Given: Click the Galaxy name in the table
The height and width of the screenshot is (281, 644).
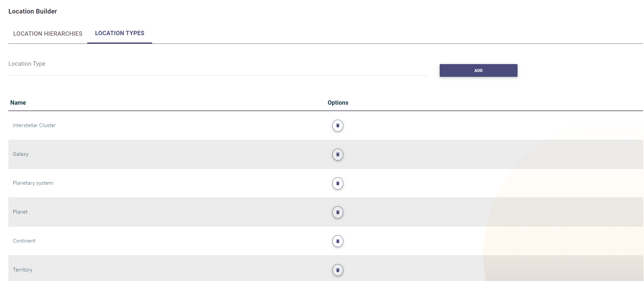Looking at the screenshot, I should point(21,154).
